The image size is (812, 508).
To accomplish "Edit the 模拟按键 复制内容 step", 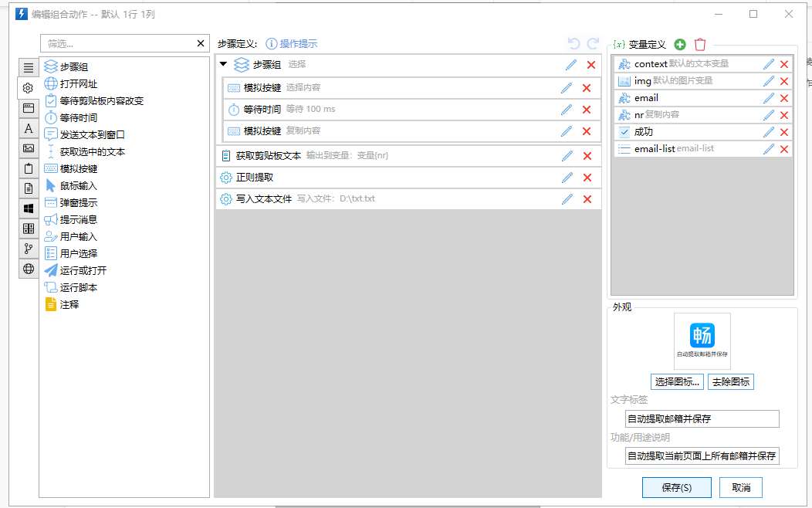I will (x=567, y=131).
